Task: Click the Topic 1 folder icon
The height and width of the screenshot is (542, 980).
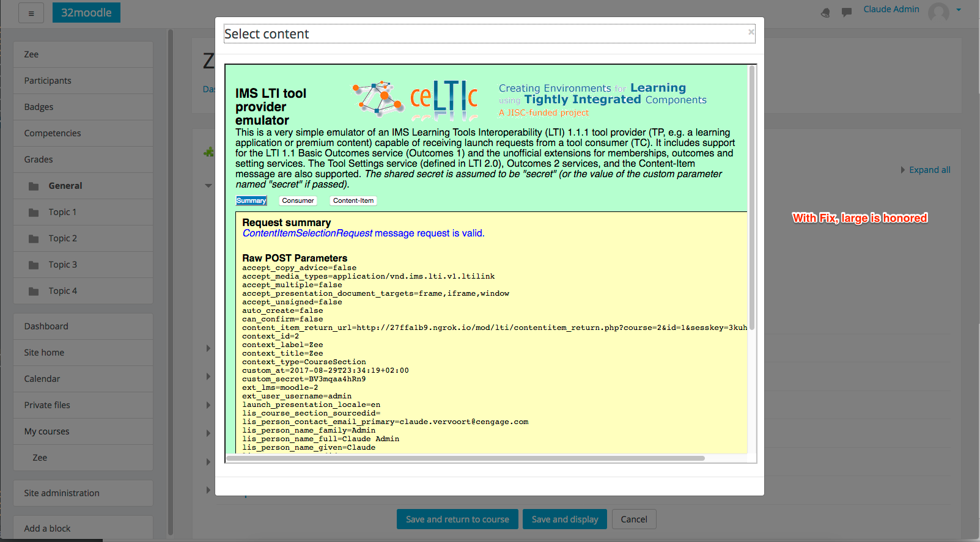Action: coord(34,213)
